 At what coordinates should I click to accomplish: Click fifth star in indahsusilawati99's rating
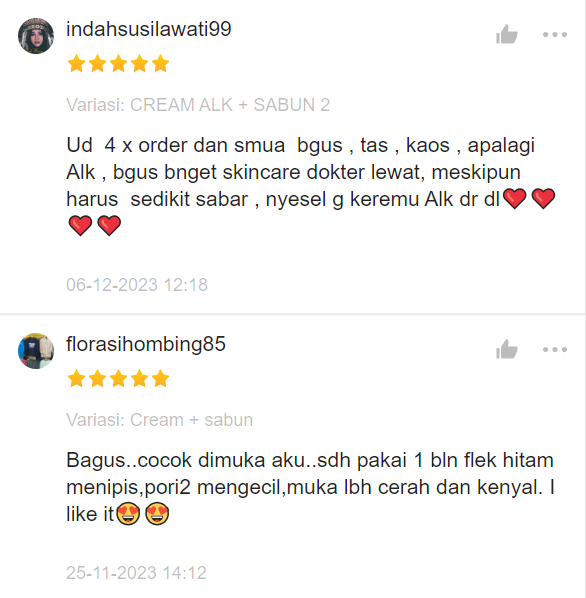click(161, 63)
